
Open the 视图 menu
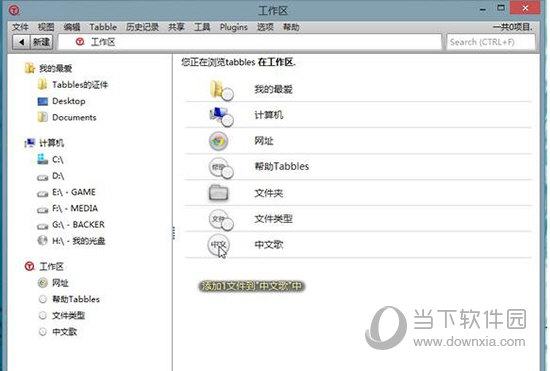coord(46,27)
